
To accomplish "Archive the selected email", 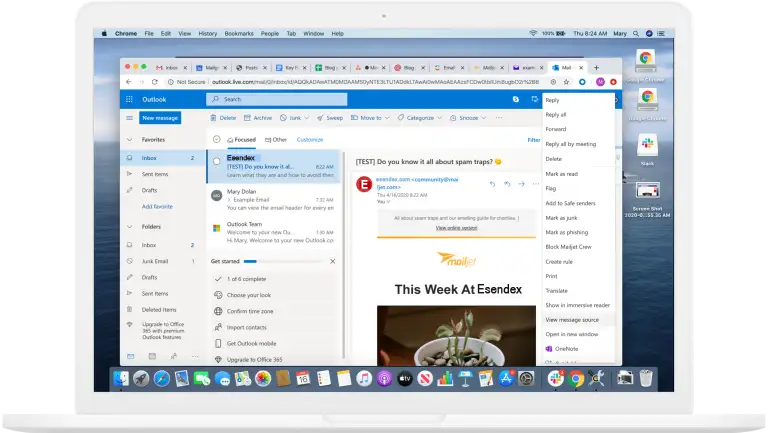I will click(258, 118).
